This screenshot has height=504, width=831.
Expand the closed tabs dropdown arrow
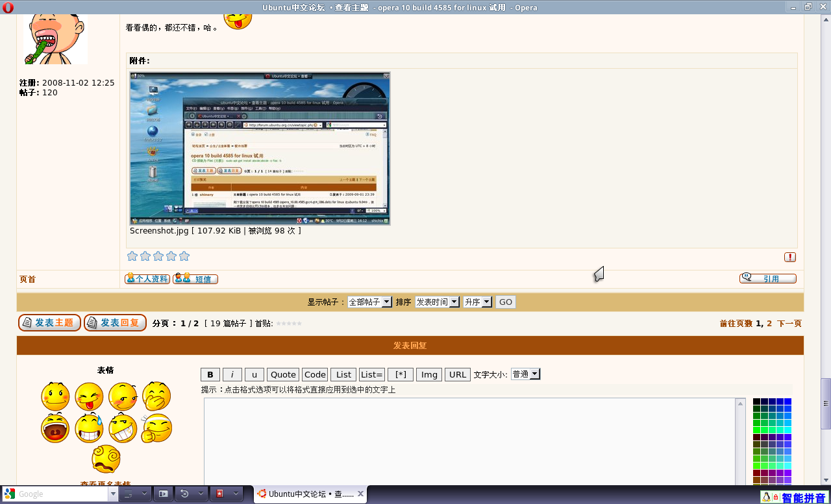[201, 494]
